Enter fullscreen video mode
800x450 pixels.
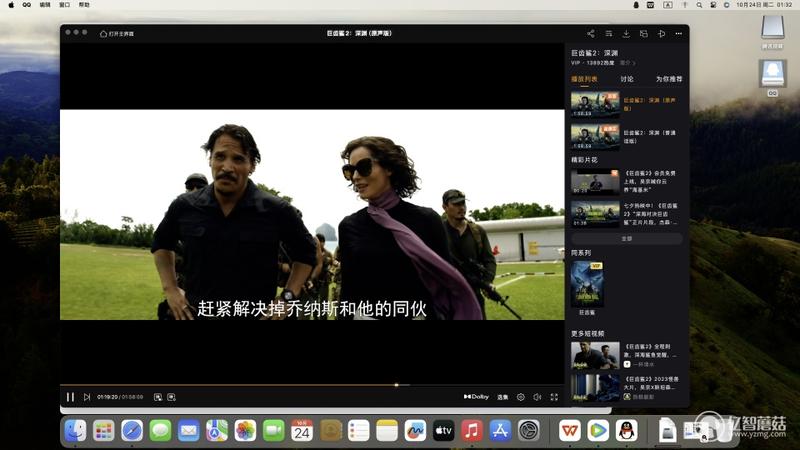tap(554, 397)
